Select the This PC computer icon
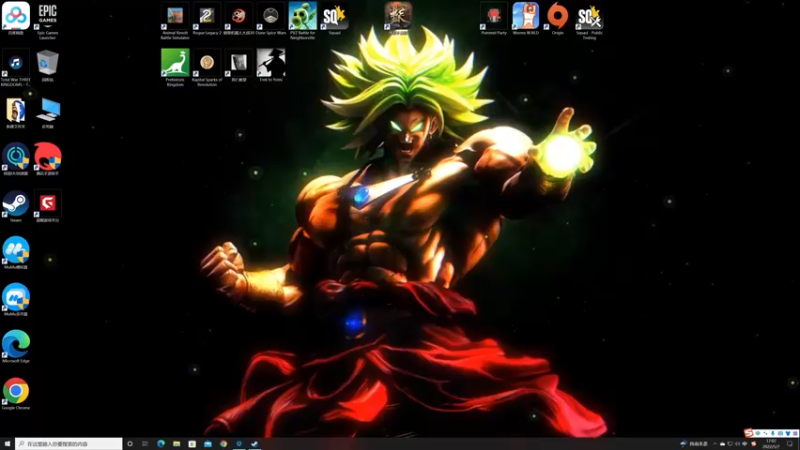This screenshot has width=800, height=450. 47,112
